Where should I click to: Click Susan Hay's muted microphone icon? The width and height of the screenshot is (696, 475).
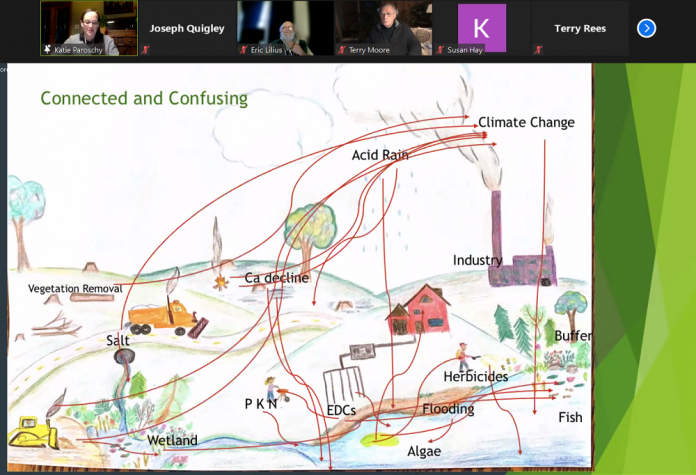(440, 49)
